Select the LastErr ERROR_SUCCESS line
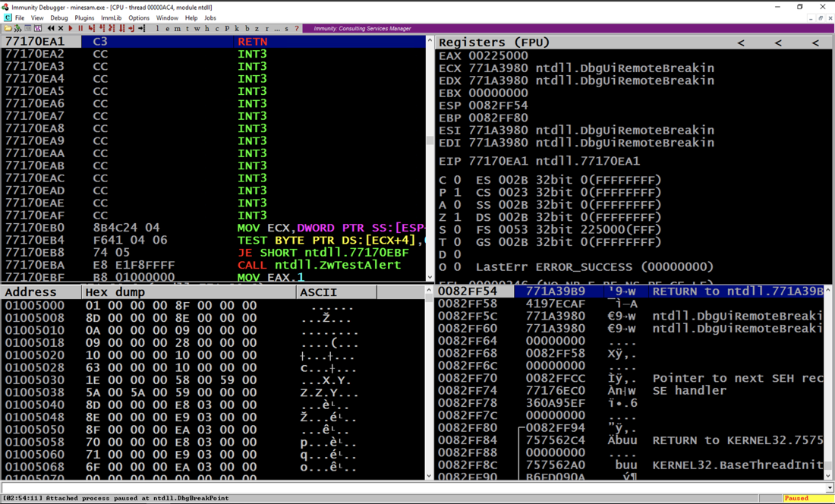835x504 pixels. tap(595, 267)
